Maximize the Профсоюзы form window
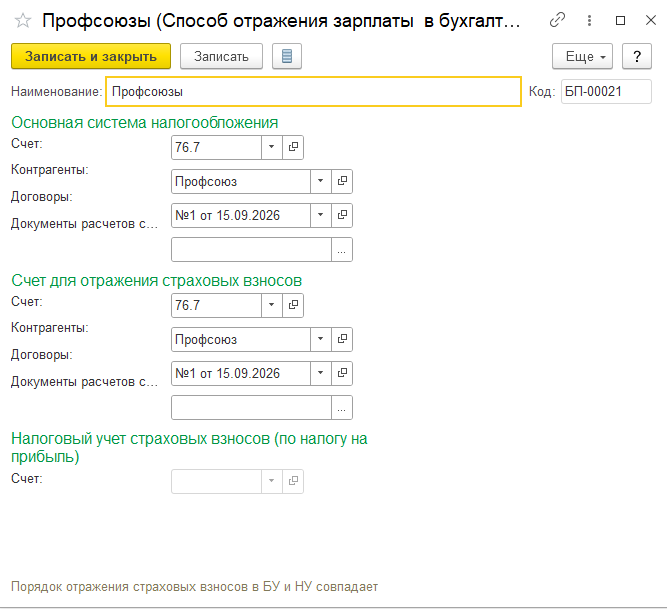 [620, 20]
